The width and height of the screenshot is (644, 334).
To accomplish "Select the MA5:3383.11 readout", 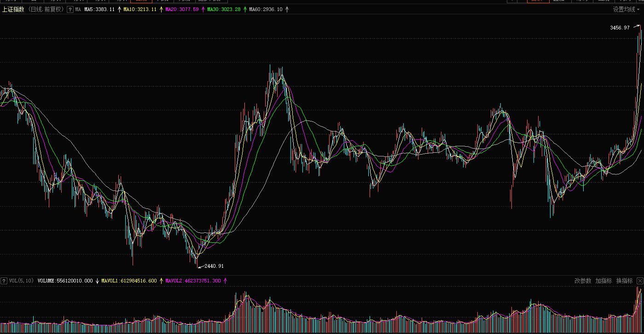I will [x=99, y=9].
